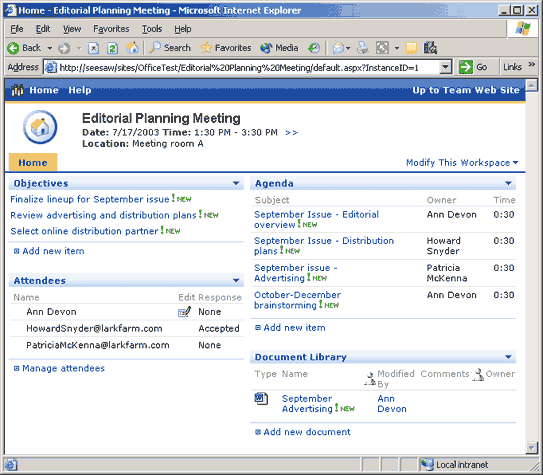Viewport: 543px width, 475px height.
Task: Open the Address bar URL dropdown
Action: [446, 67]
